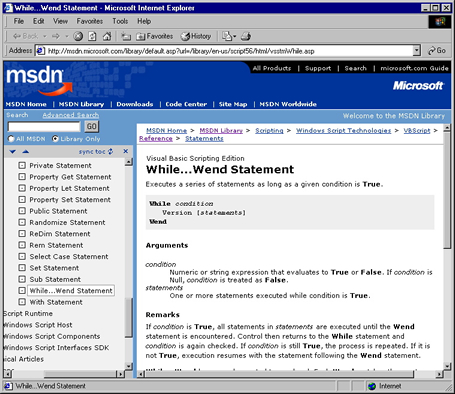
Task: Click the Support top link
Action: click(x=318, y=68)
